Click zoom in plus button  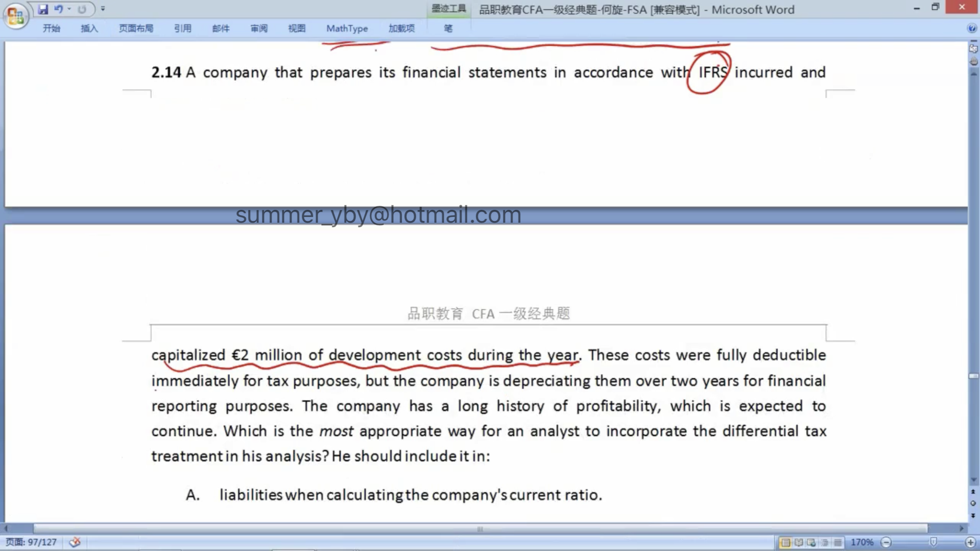(x=970, y=542)
